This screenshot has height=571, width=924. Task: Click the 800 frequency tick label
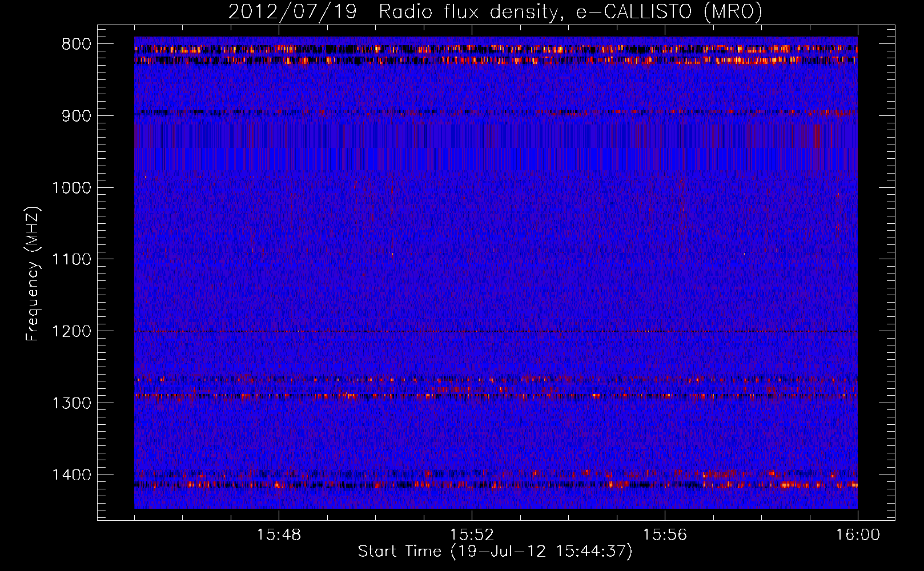(x=77, y=45)
